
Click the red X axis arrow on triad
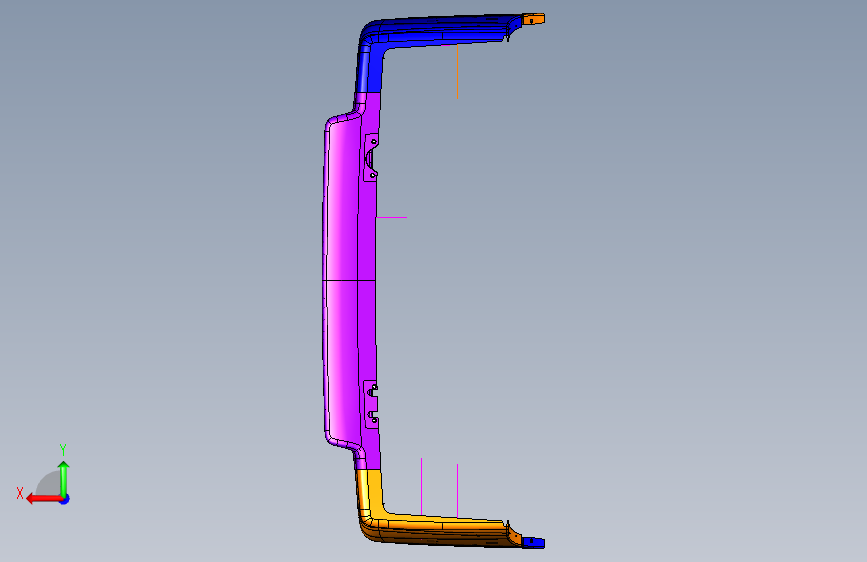[43, 499]
